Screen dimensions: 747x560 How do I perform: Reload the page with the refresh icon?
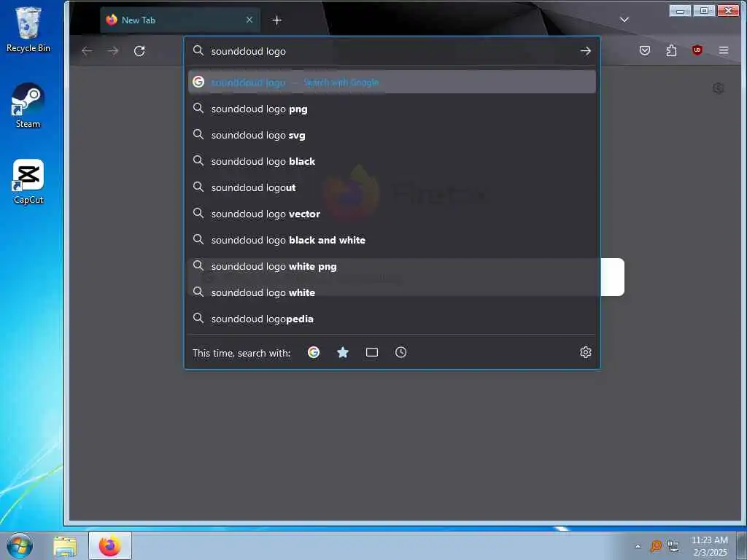pos(139,51)
